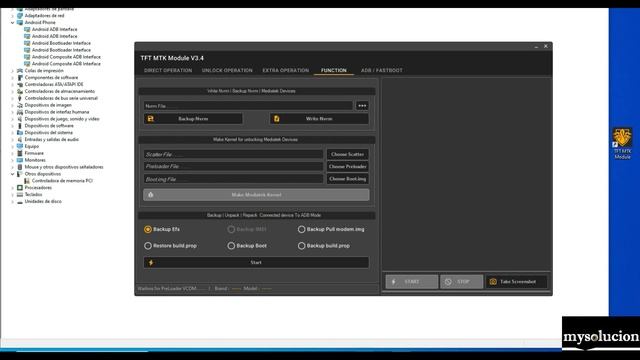Switch to the DIRECT OPERATION tab
This screenshot has height=360, width=640.
point(168,70)
